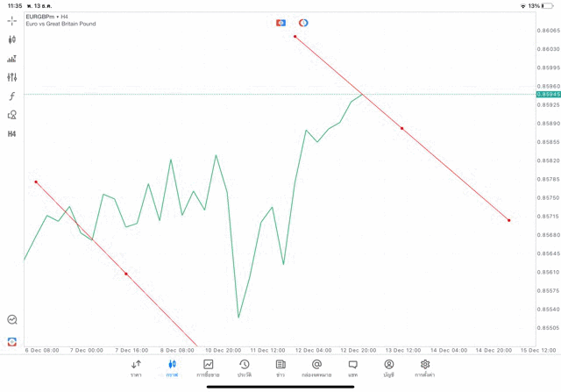Click the red-blue circular icon above chart
Viewport: 561px width, 392px height.
click(303, 22)
